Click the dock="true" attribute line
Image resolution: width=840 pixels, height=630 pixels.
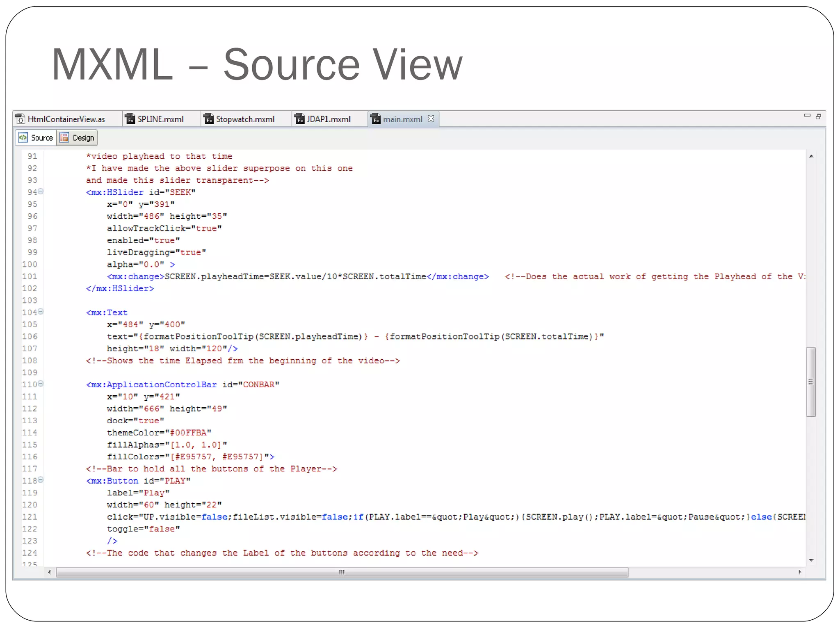135,421
